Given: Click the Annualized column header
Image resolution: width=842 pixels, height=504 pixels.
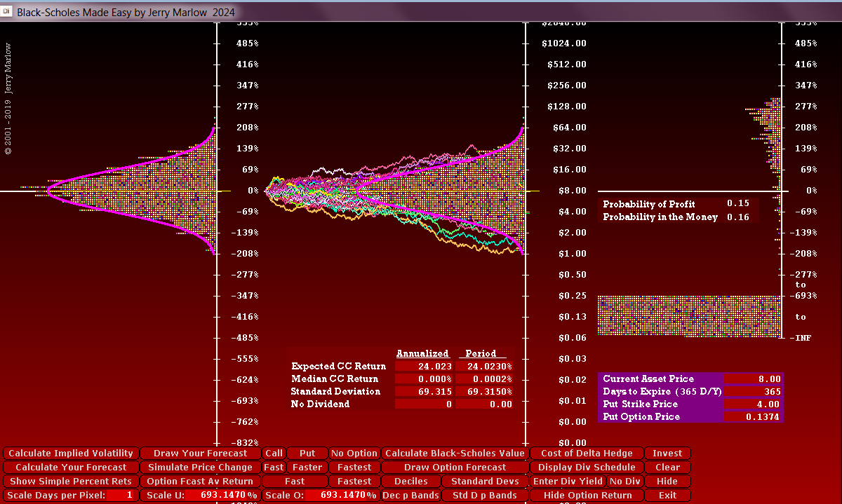Looking at the screenshot, I should point(422,354).
